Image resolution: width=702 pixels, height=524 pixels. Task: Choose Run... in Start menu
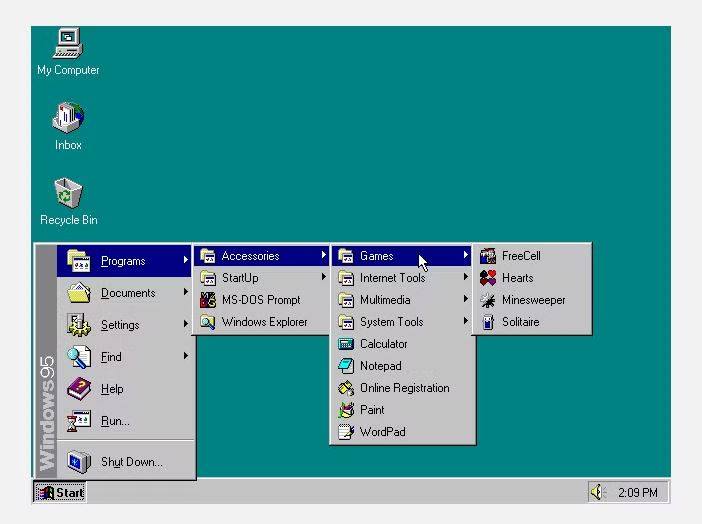[x=125, y=421]
